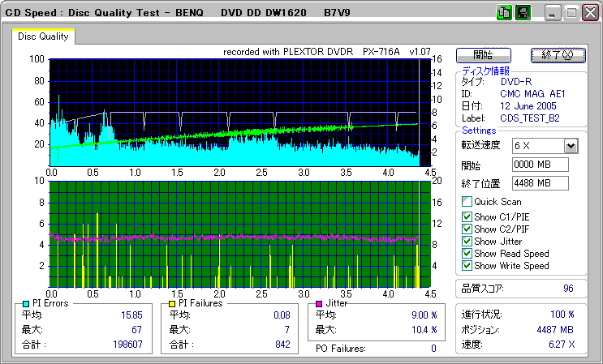Select the Disc Quality tab
The width and height of the screenshot is (603, 364).
43,36
